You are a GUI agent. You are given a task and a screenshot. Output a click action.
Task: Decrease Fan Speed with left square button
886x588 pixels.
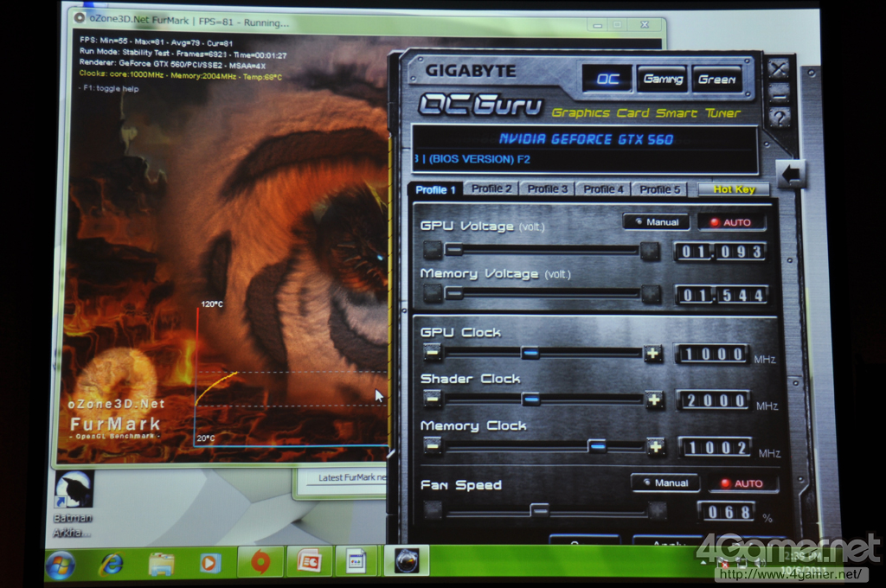coord(433,510)
